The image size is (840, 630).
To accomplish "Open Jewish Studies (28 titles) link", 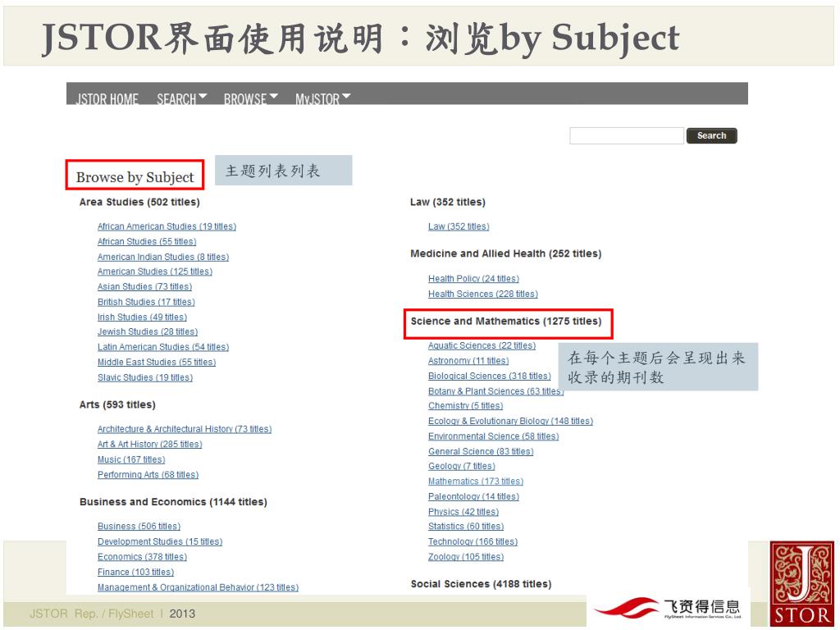I will [x=148, y=331].
